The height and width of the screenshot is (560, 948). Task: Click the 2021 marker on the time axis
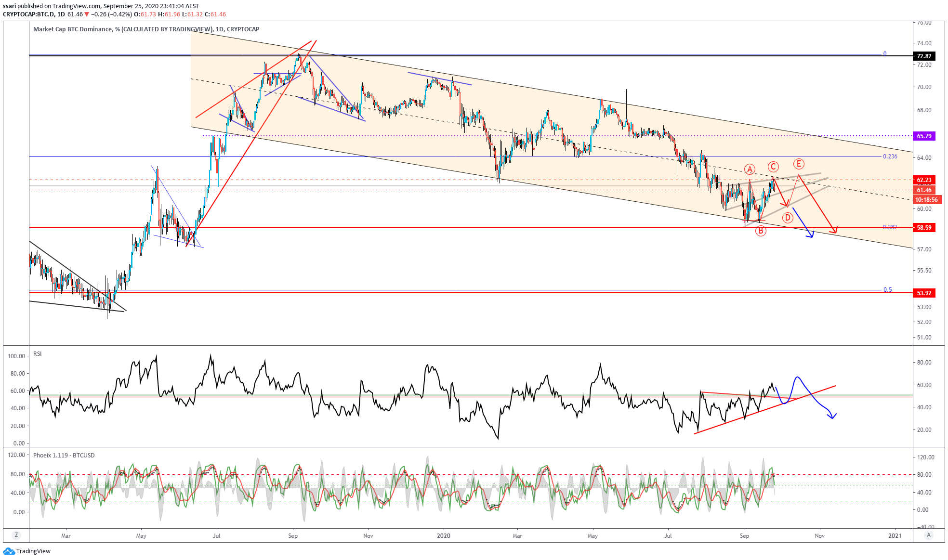(x=895, y=536)
